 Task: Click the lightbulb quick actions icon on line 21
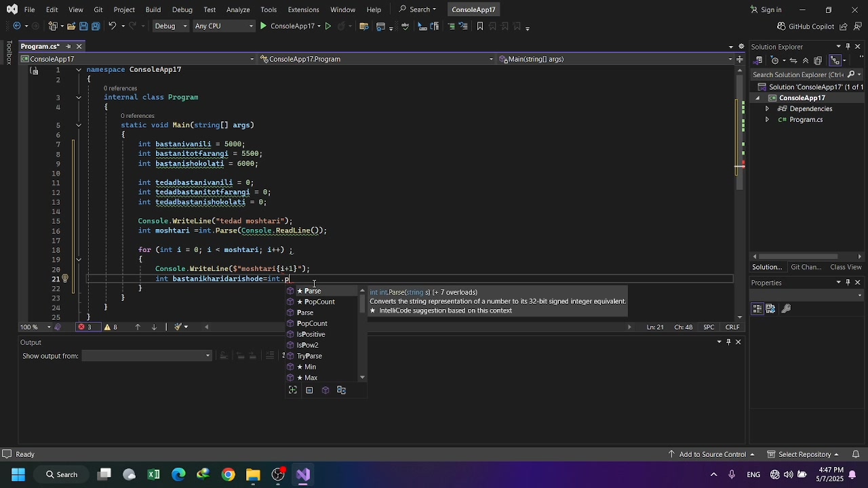point(65,279)
